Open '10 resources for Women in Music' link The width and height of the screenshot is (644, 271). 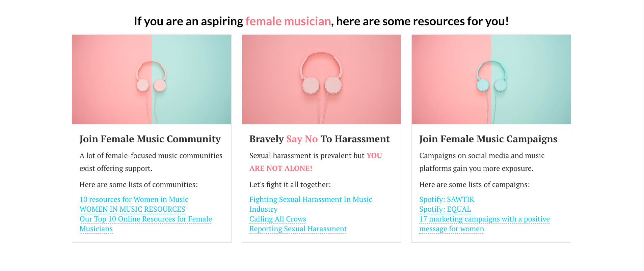pos(134,200)
